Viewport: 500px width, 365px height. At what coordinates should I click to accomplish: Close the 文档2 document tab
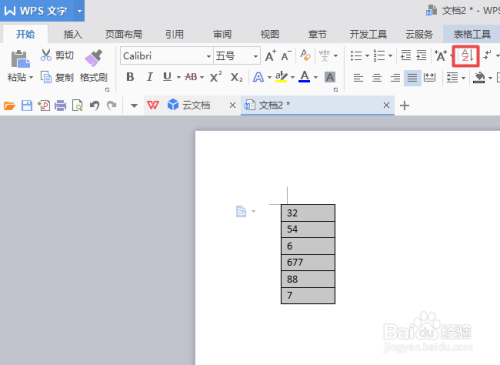tap(386, 105)
